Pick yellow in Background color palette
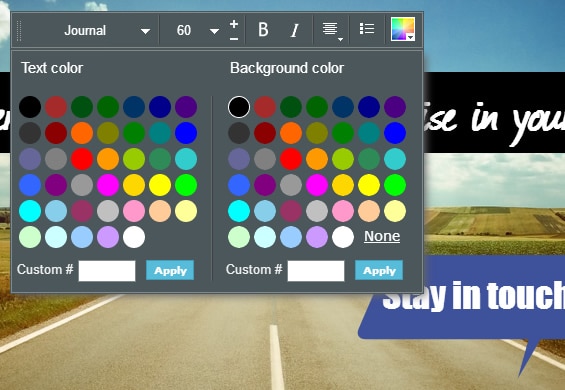The height and width of the screenshot is (390, 565). [x=369, y=185]
